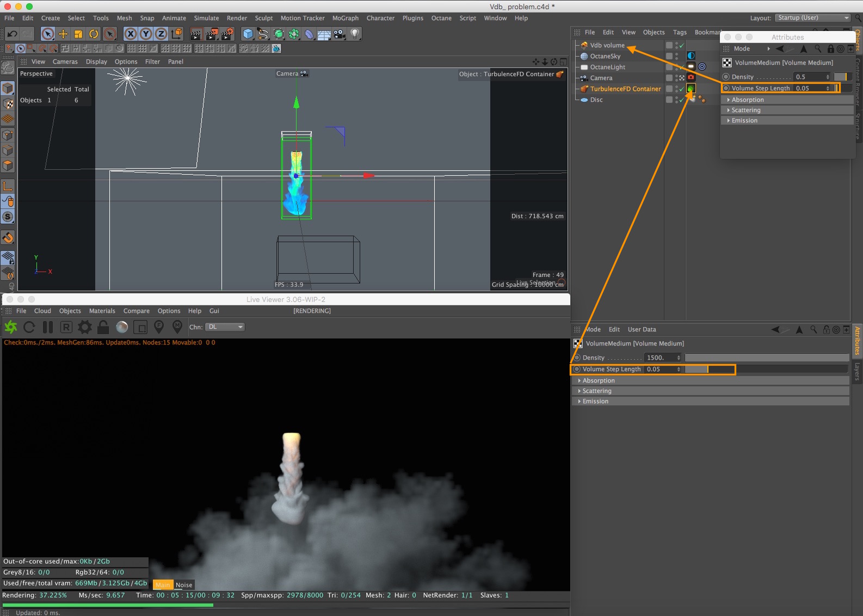Toggle enable checkmark for Disc object

(681, 100)
